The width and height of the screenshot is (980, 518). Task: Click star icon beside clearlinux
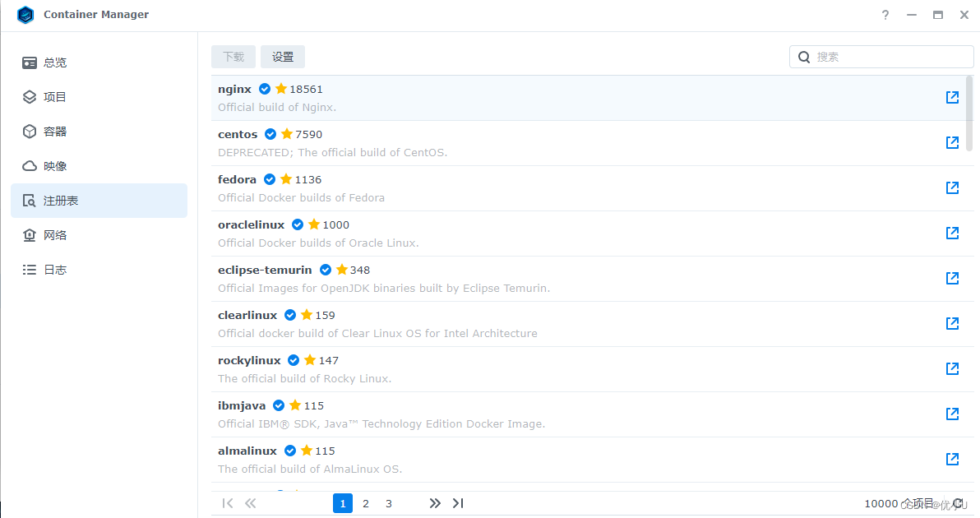point(306,315)
